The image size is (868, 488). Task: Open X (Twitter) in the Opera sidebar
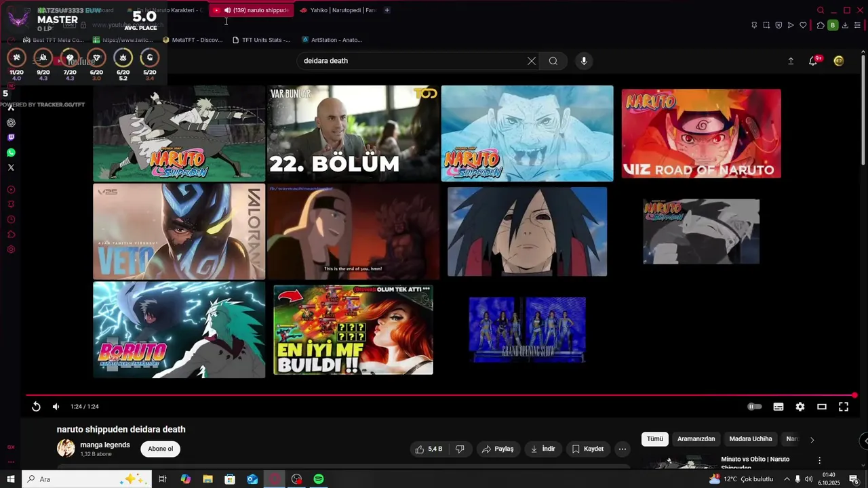(x=11, y=167)
